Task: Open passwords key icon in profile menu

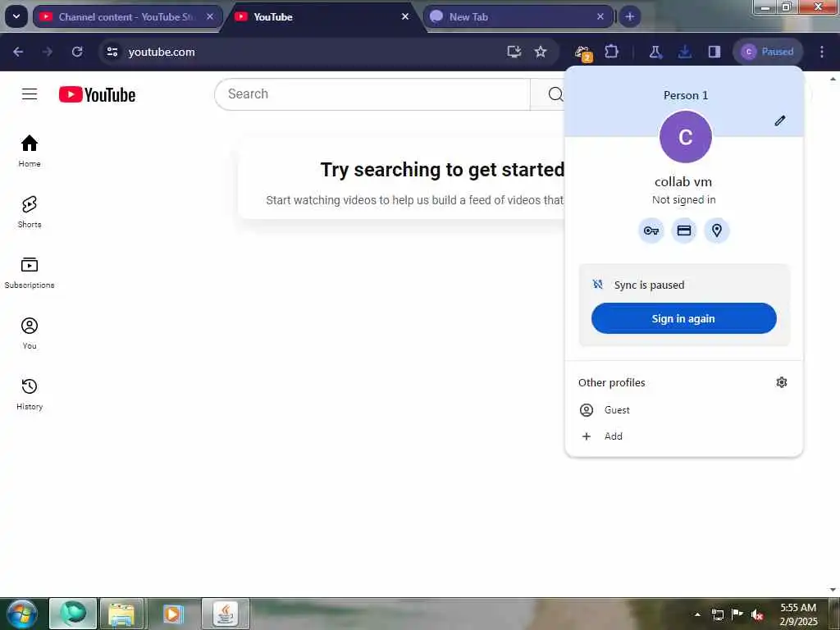Action: click(651, 231)
